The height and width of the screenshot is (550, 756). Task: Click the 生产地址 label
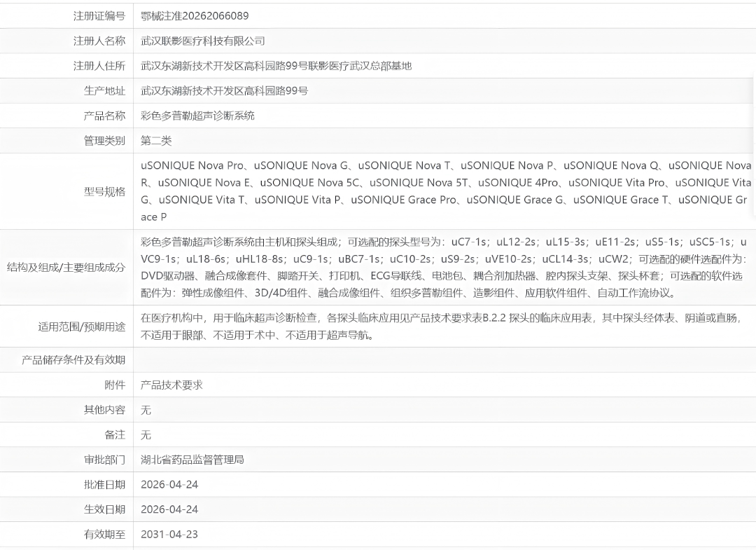click(104, 90)
